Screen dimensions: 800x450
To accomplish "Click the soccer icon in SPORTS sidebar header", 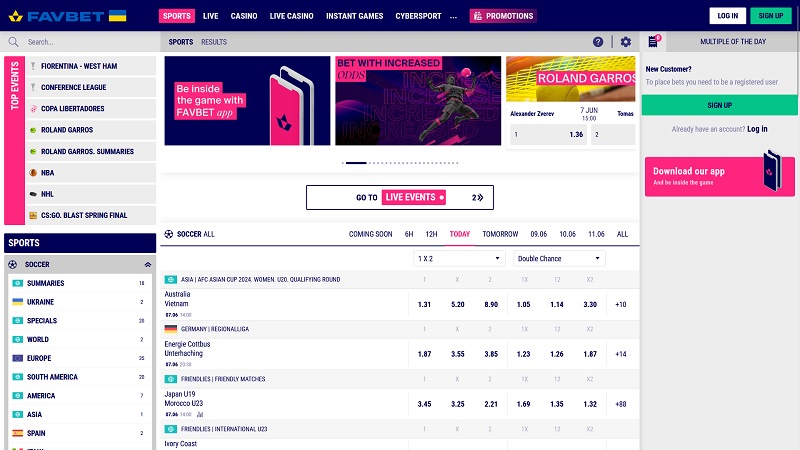I will coord(13,264).
